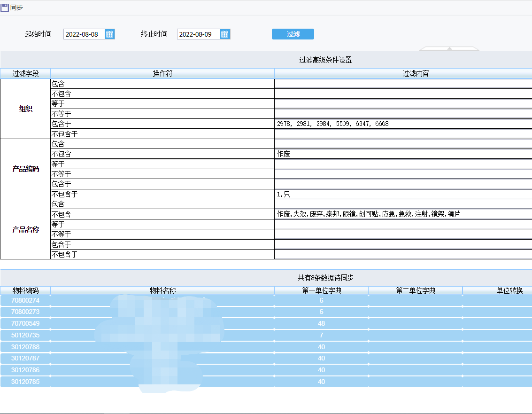Click the 产品编码 等于 content field

(x=403, y=164)
